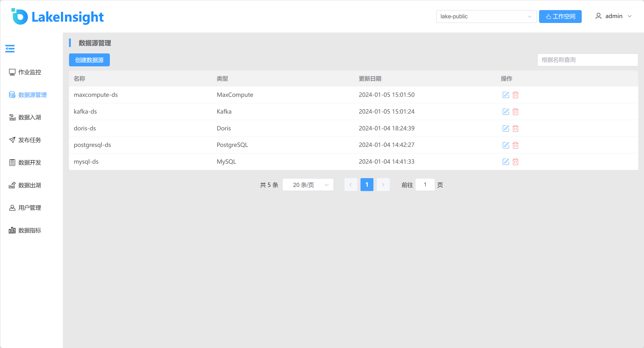Click the 工作空间 button
Viewport: 644px width, 348px height.
[560, 17]
